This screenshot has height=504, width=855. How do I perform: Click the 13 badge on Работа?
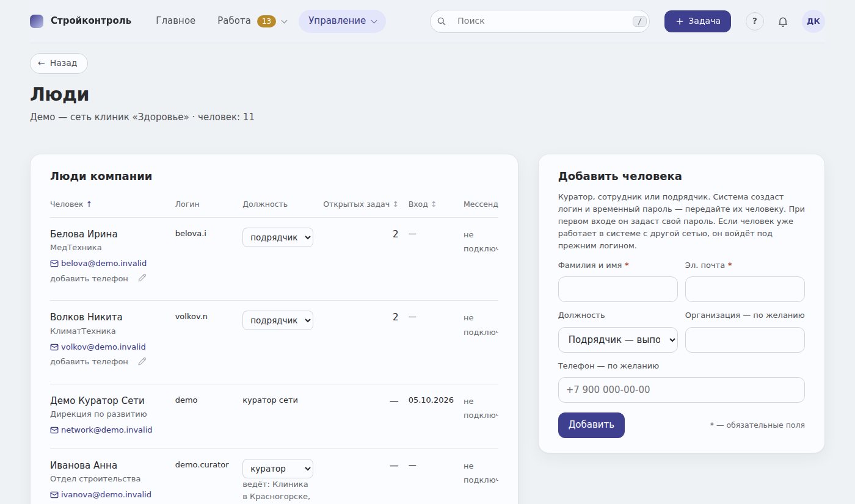click(x=266, y=21)
